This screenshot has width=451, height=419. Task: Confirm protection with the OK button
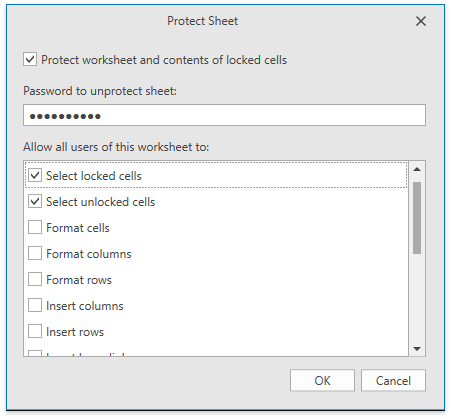pos(322,380)
